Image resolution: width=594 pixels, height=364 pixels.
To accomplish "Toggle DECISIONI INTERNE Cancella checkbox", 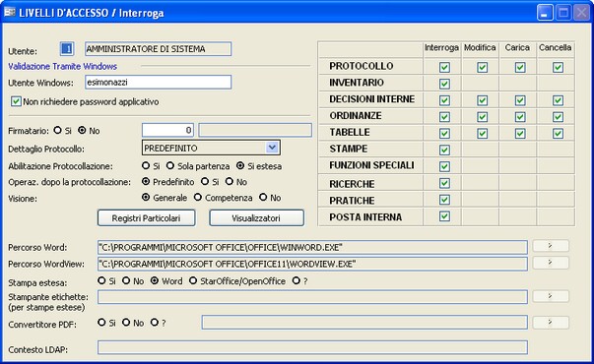I will coord(558,100).
